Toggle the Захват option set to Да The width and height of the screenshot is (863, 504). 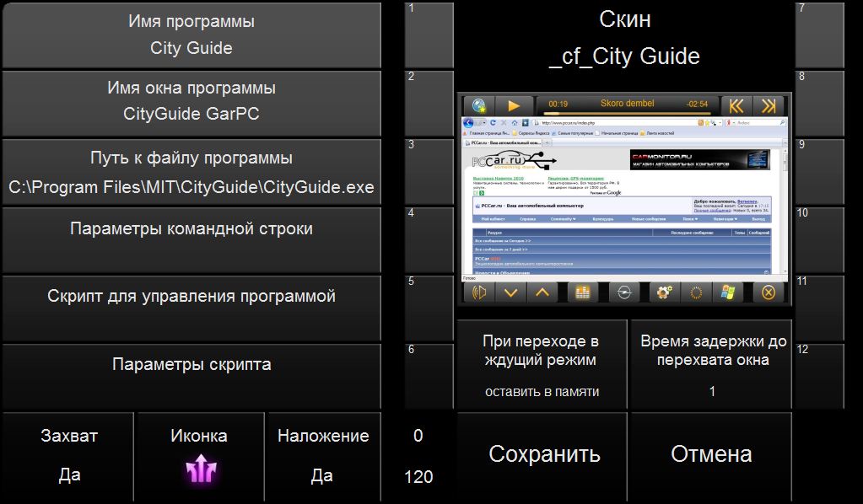(x=68, y=455)
